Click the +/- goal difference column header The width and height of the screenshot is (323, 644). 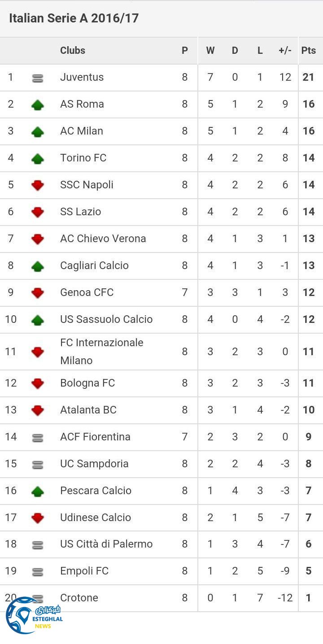(285, 50)
